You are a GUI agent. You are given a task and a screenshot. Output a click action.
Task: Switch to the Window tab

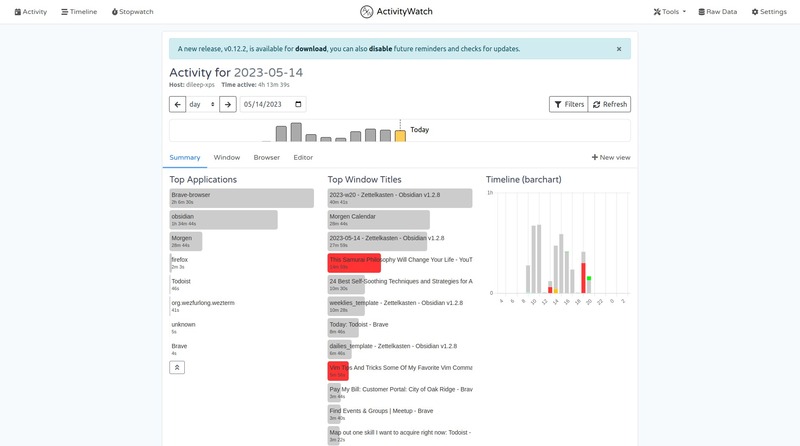coord(227,158)
